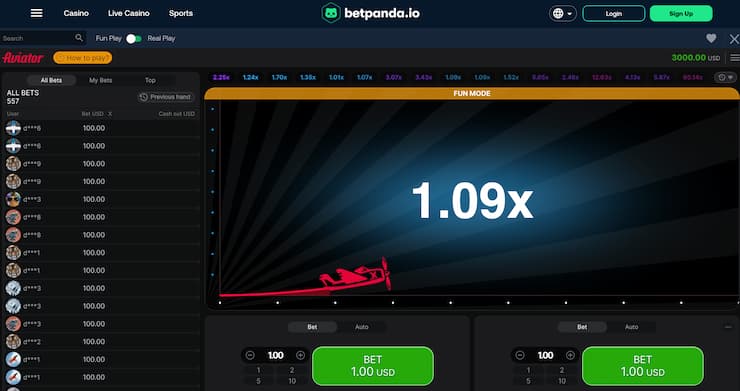Click the Aviator game logo

pyautogui.click(x=23, y=58)
